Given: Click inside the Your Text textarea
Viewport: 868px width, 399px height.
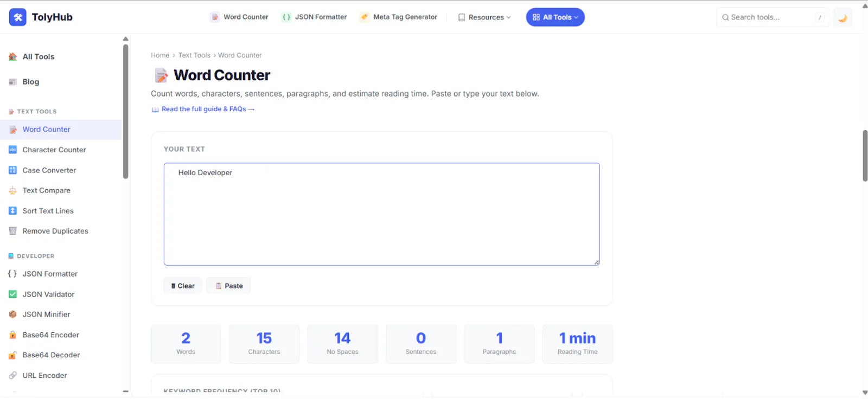Looking at the screenshot, I should coord(382,214).
